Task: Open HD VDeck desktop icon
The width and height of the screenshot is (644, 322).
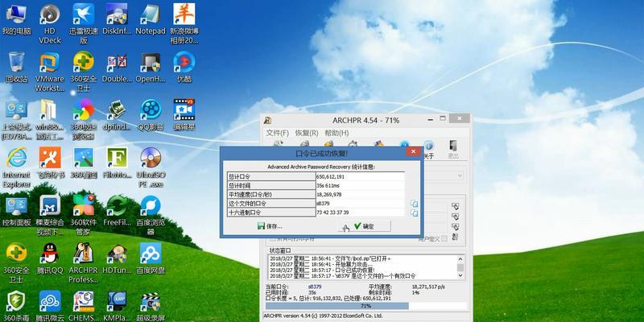Action: coord(50,24)
